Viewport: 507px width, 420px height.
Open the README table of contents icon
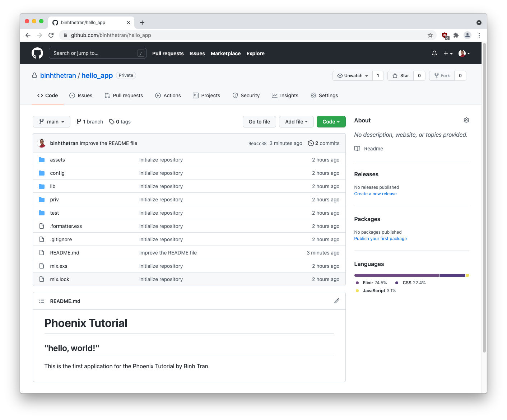click(x=42, y=301)
